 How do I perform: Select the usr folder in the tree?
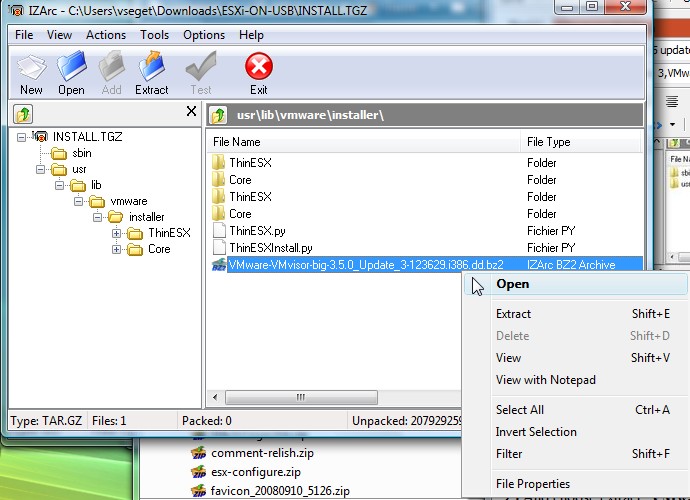79,169
